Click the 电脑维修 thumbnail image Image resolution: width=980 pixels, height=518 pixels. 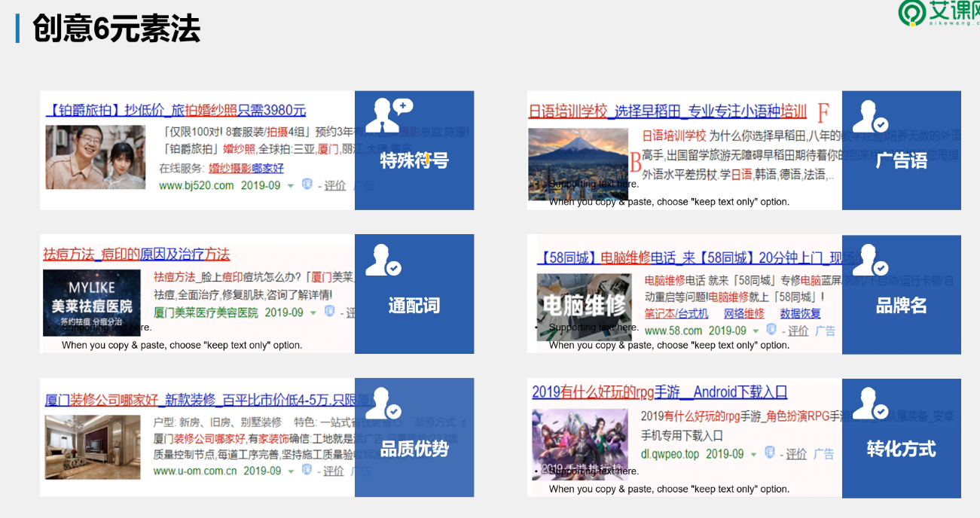coord(585,306)
